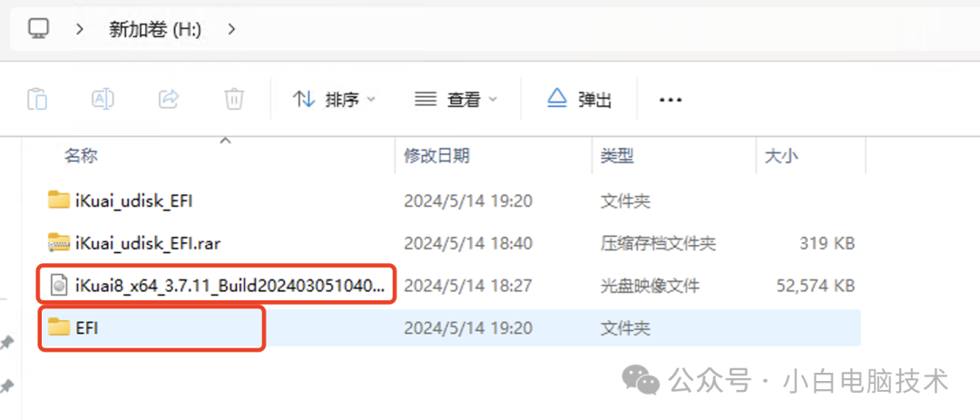Click the iKuai_udisk_EFI.rar archive icon
The image size is (980, 420).
point(59,242)
